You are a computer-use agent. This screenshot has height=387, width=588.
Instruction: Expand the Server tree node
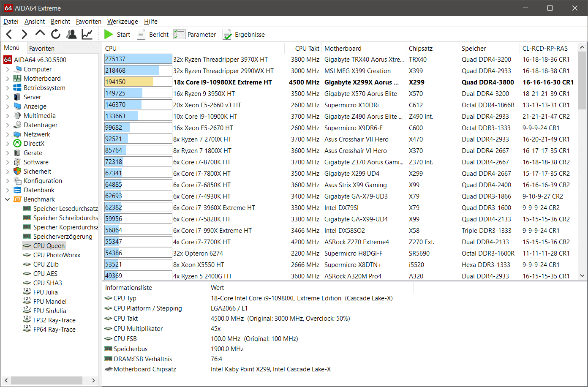8,97
